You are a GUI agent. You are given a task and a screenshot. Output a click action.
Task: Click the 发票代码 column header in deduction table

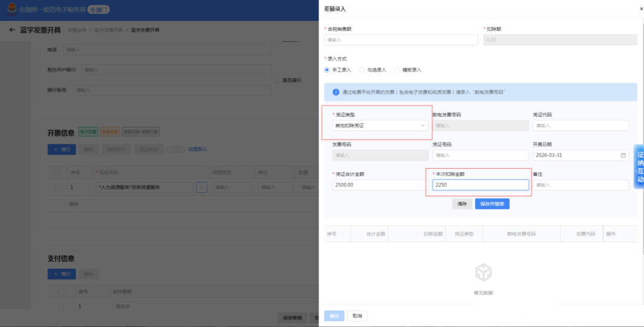pyautogui.click(x=586, y=234)
